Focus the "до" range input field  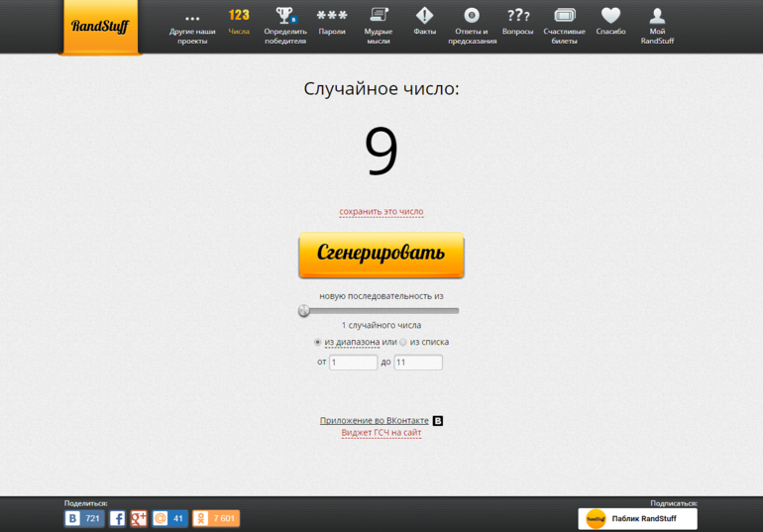tap(418, 363)
